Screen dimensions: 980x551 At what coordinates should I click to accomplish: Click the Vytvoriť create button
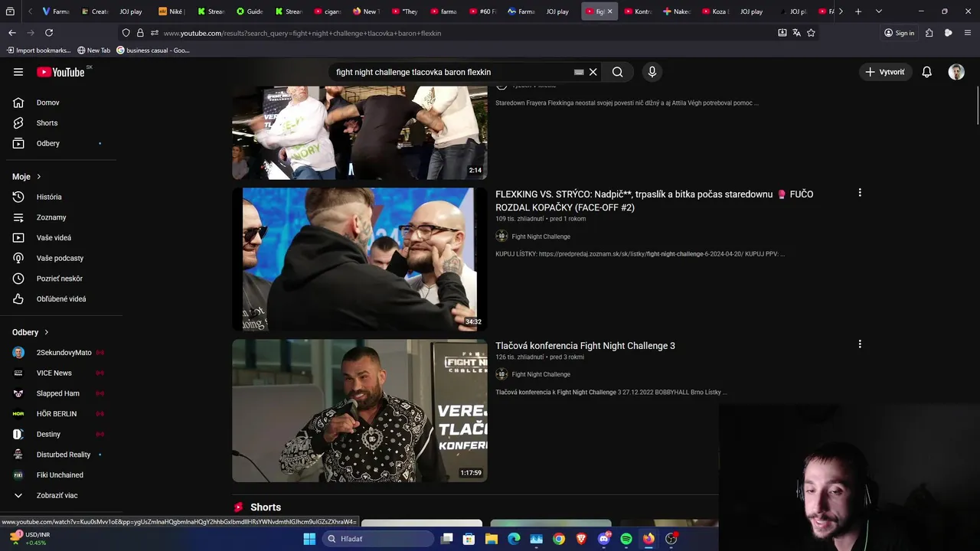click(x=884, y=72)
